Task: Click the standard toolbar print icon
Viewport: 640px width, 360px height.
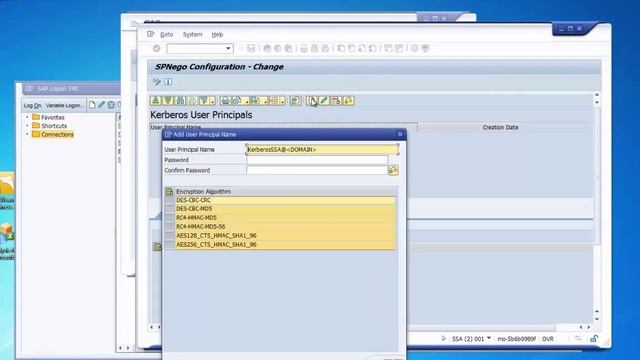Action: pyautogui.click(x=304, y=48)
